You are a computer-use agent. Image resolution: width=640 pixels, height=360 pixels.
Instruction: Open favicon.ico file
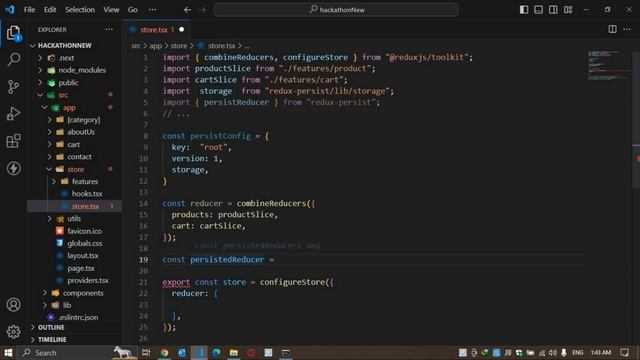(84, 231)
